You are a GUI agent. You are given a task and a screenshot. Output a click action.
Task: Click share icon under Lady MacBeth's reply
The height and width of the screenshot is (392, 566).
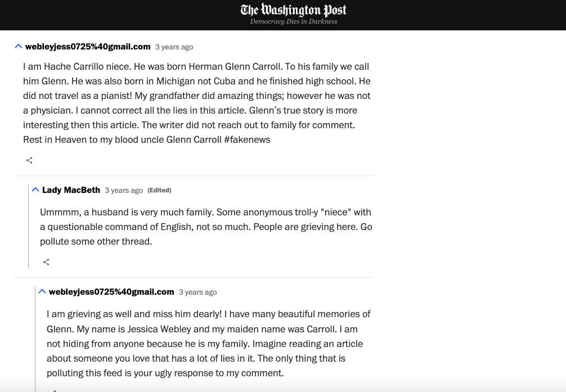pos(46,262)
